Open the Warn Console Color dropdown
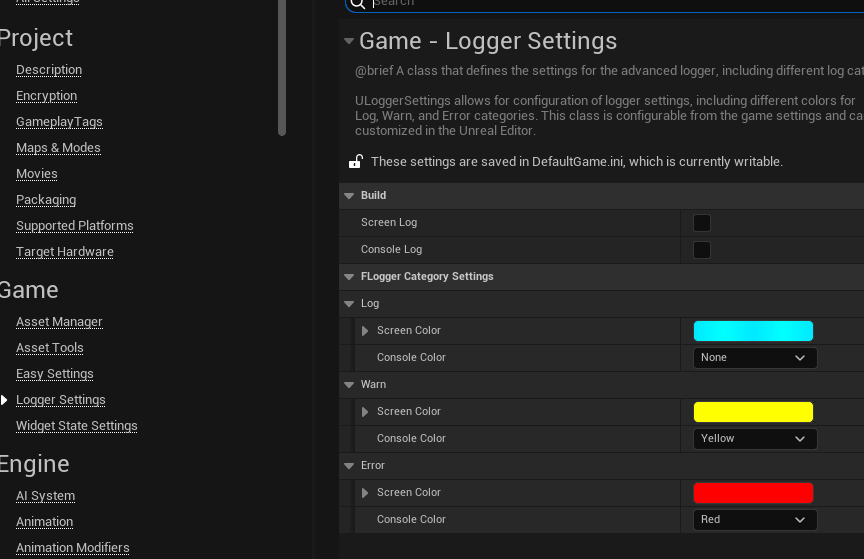 tap(755, 439)
